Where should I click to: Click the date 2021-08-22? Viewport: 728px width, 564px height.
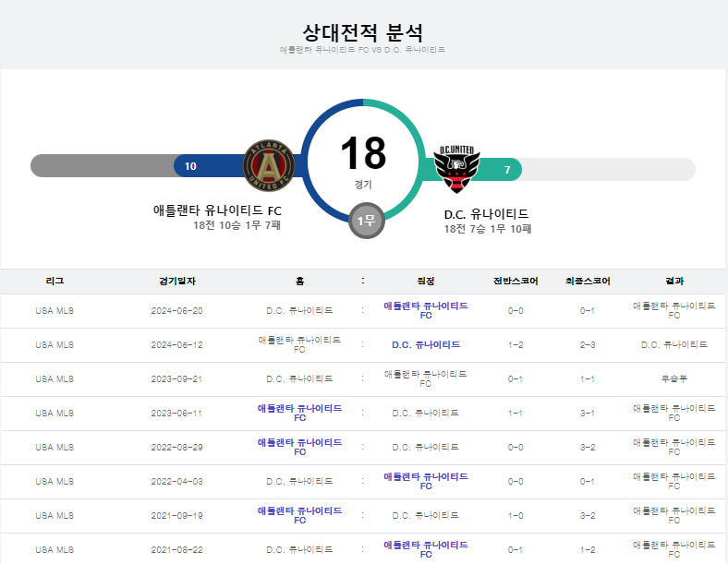[x=176, y=549]
